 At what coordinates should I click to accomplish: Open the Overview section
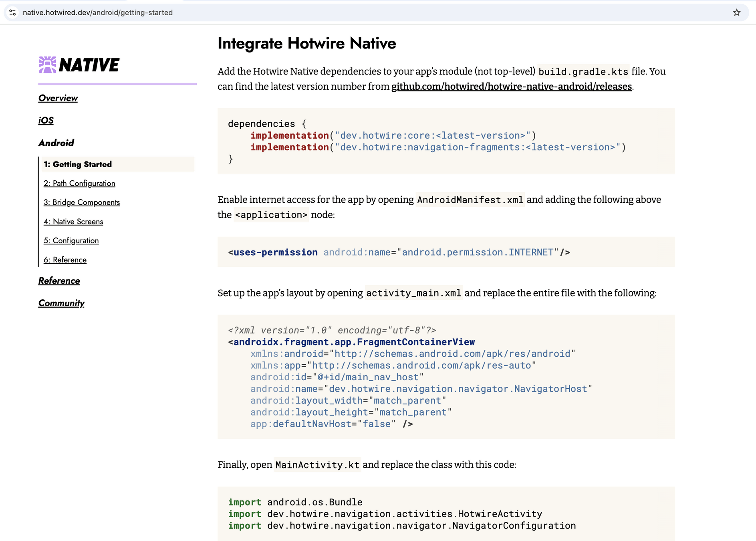pyautogui.click(x=58, y=98)
